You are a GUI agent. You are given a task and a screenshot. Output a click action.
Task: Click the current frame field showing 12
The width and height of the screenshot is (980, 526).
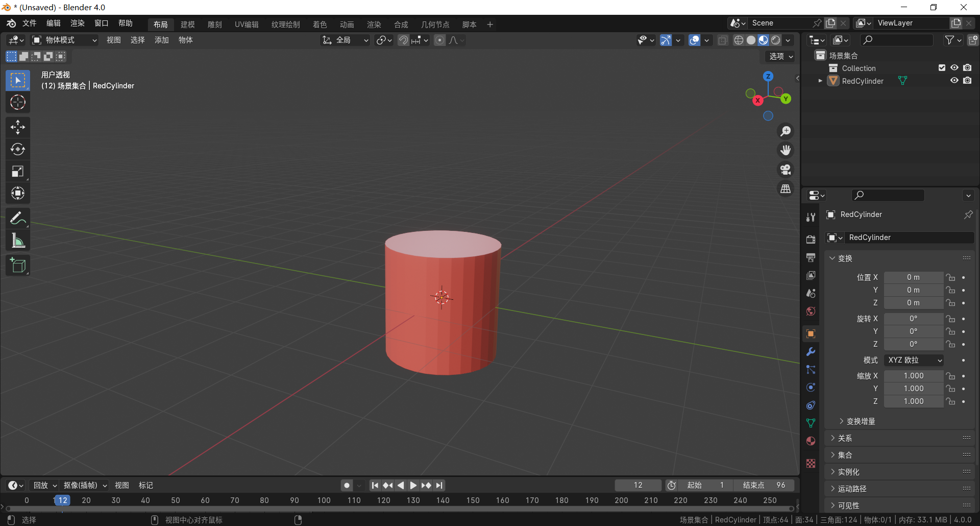point(638,485)
